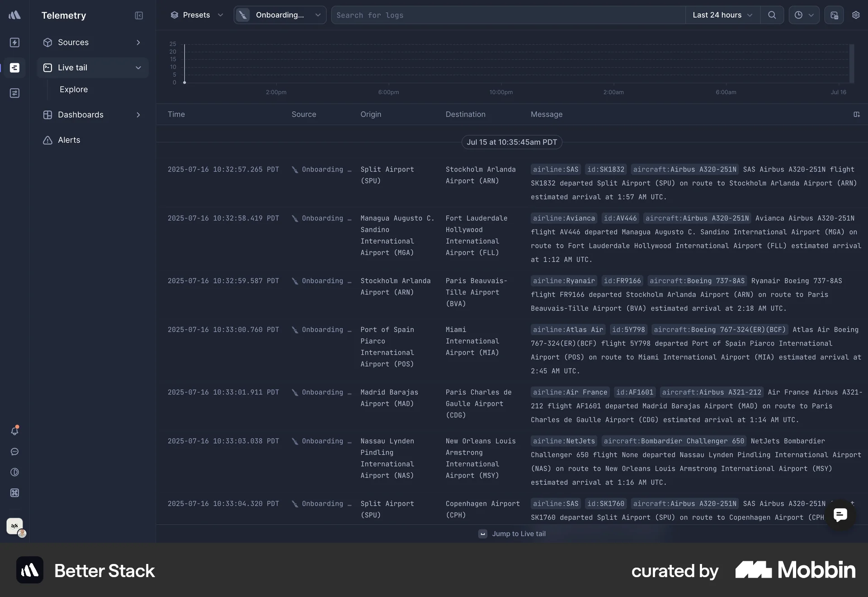The image size is (868, 597).
Task: Open the notifications bell with red badge
Action: coord(15,431)
